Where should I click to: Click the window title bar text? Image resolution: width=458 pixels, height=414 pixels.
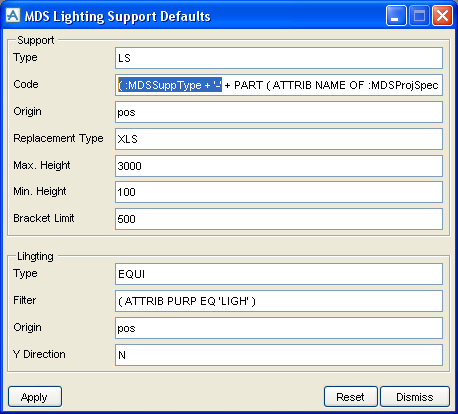(118, 16)
